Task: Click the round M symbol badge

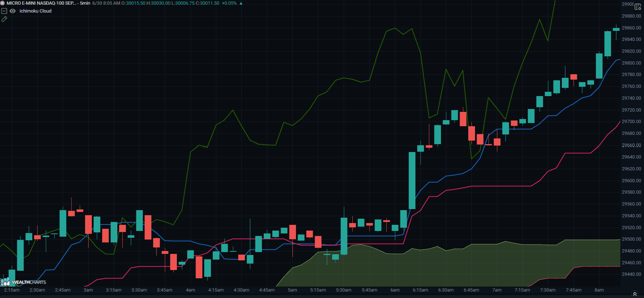Action: click(x=2, y=3)
